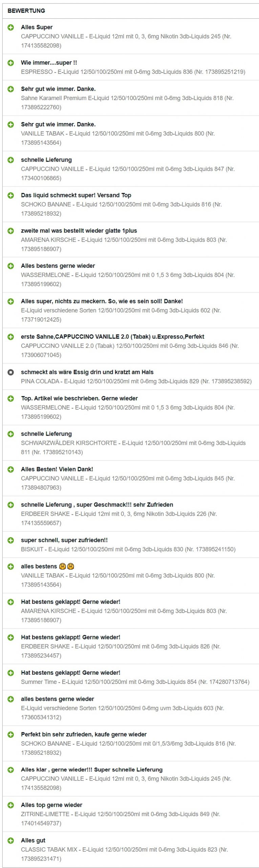
Task: Click the positive icon by 'Alles top gerne wieder'
Action: pyautogui.click(x=11, y=805)
